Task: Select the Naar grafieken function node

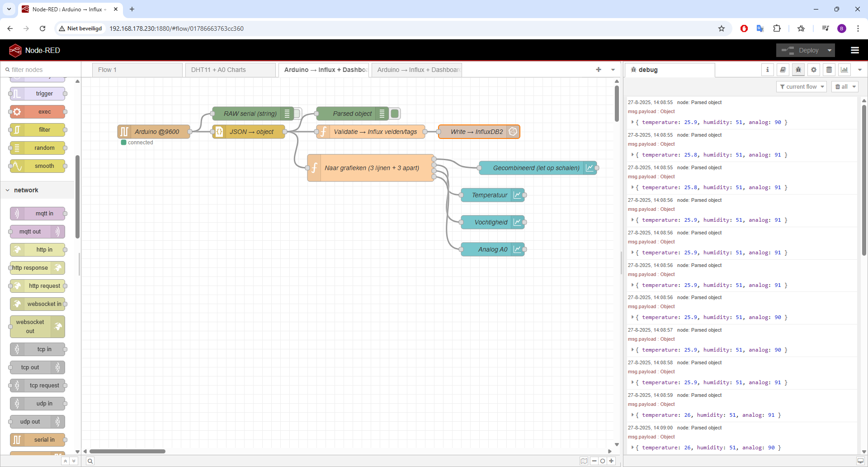Action: pyautogui.click(x=371, y=168)
